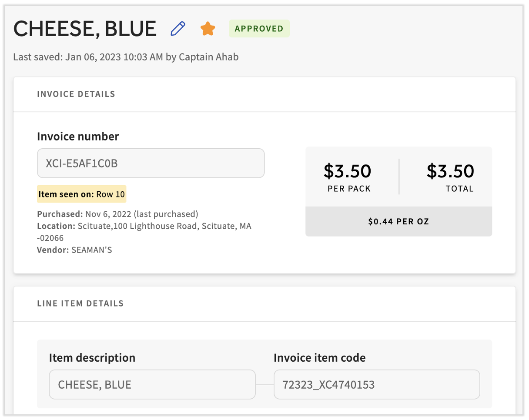This screenshot has width=529, height=420.
Task: Click the CHEESE, BLUE page heading
Action: 85,29
